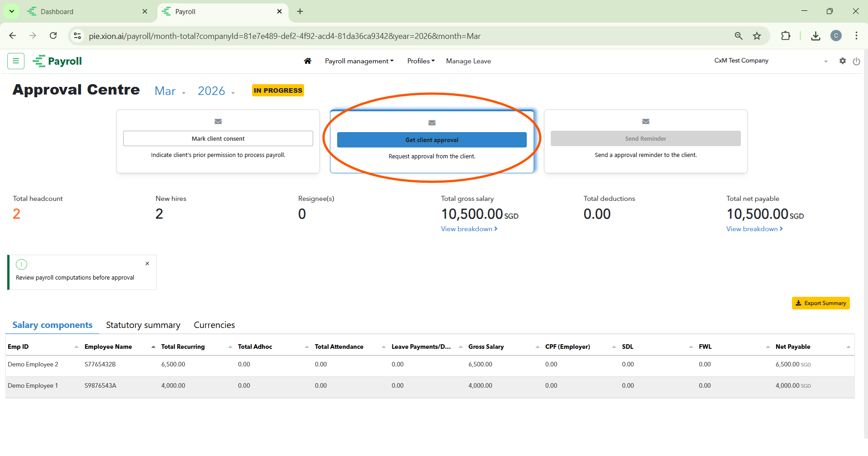Open the 2026 year dropdown
The image size is (868, 456).
click(x=216, y=91)
